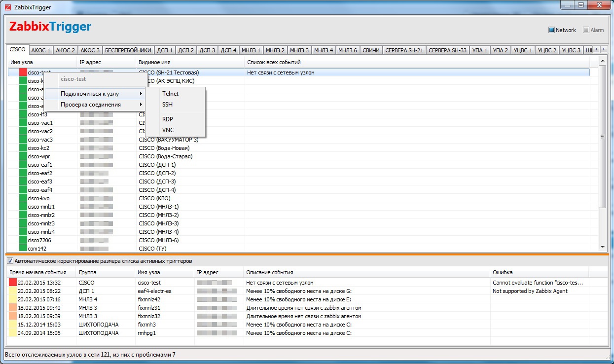Click the red status square for cisco-test
This screenshot has width=614, height=364.
[23, 73]
